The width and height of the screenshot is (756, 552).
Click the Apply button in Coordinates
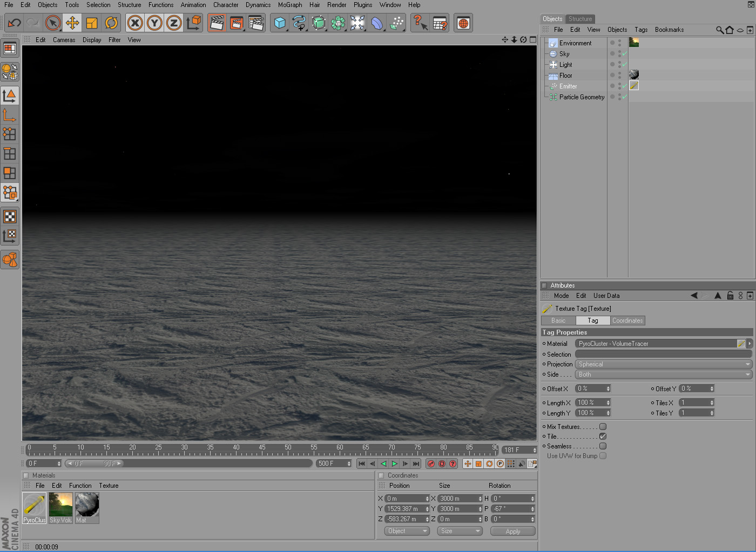[x=513, y=531]
